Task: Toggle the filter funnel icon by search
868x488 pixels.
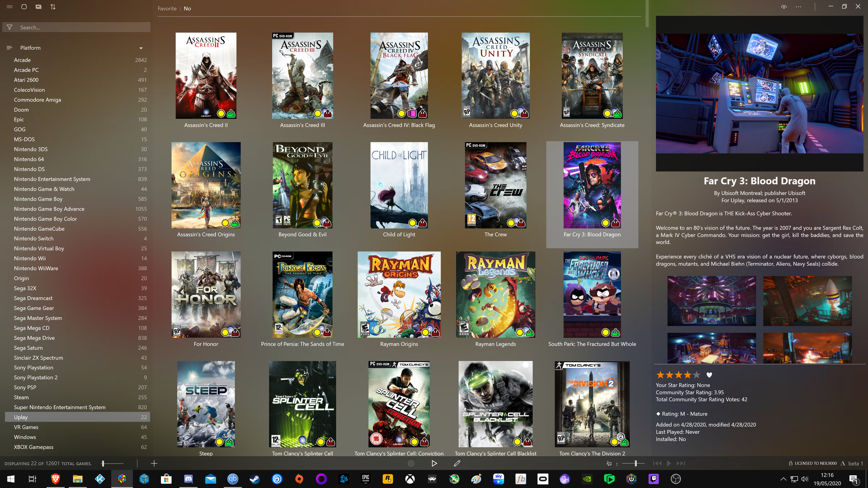Action: pos(9,27)
